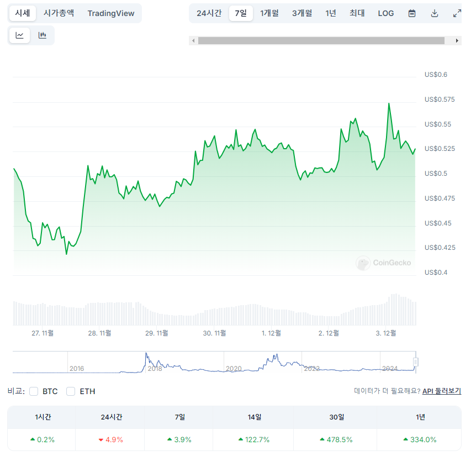Image resolution: width=476 pixels, height=456 pixels.
Task: Choose the 최대 max time range
Action: (x=357, y=13)
